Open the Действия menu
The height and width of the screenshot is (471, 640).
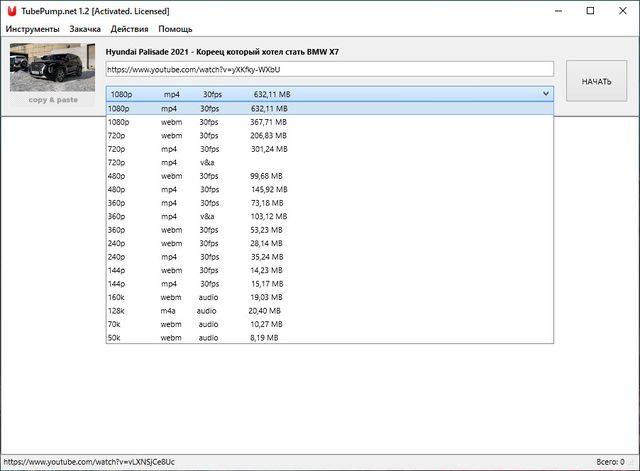[x=130, y=29]
